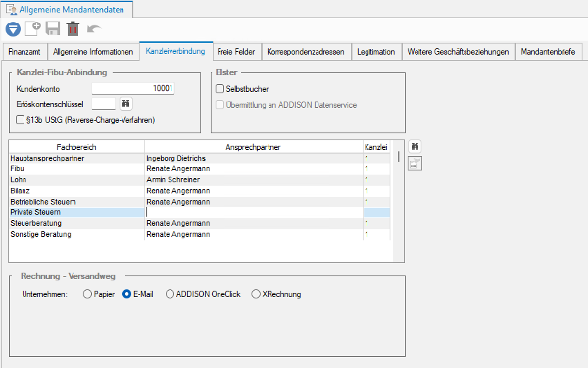Delete record using the trash can icon
Screen dimensions: 588x368
coord(73,28)
